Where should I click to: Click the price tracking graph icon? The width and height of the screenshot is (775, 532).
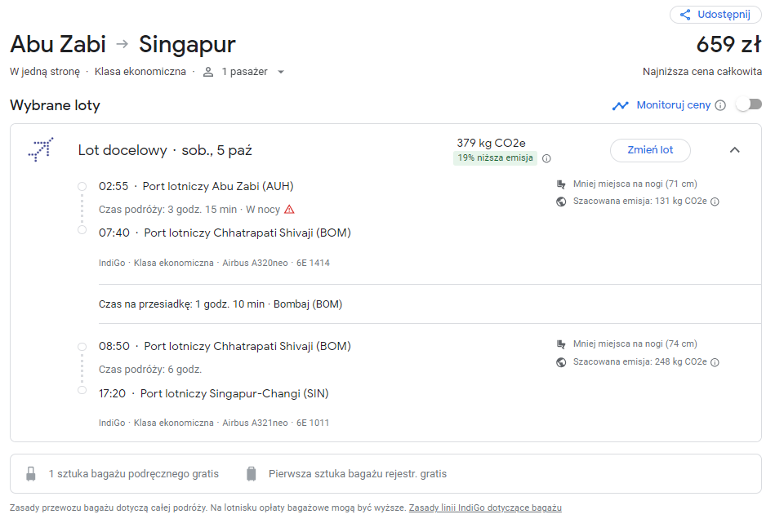[621, 105]
